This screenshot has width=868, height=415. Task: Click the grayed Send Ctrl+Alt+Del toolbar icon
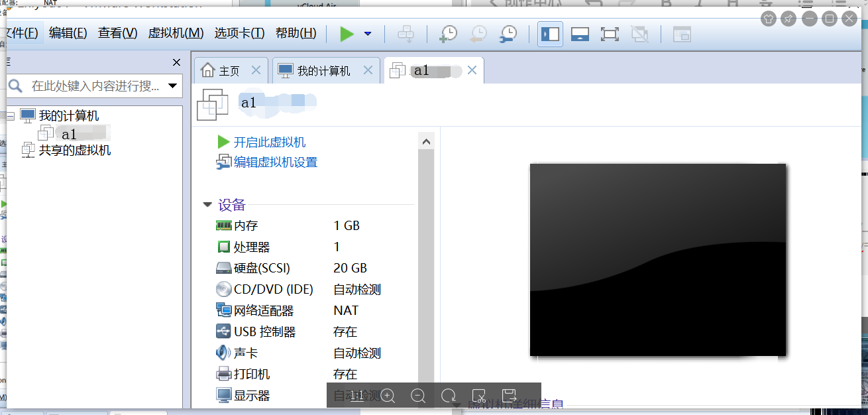click(406, 34)
